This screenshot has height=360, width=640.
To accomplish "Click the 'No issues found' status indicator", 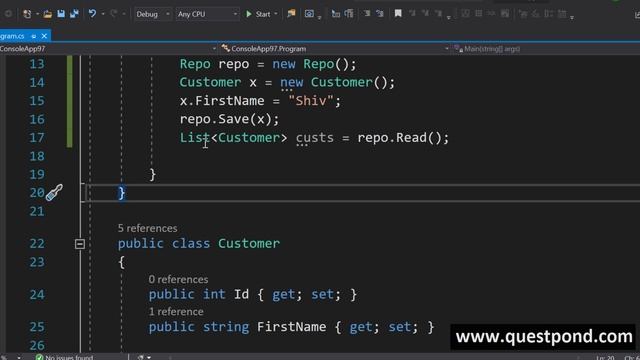I will pyautogui.click(x=65, y=357).
